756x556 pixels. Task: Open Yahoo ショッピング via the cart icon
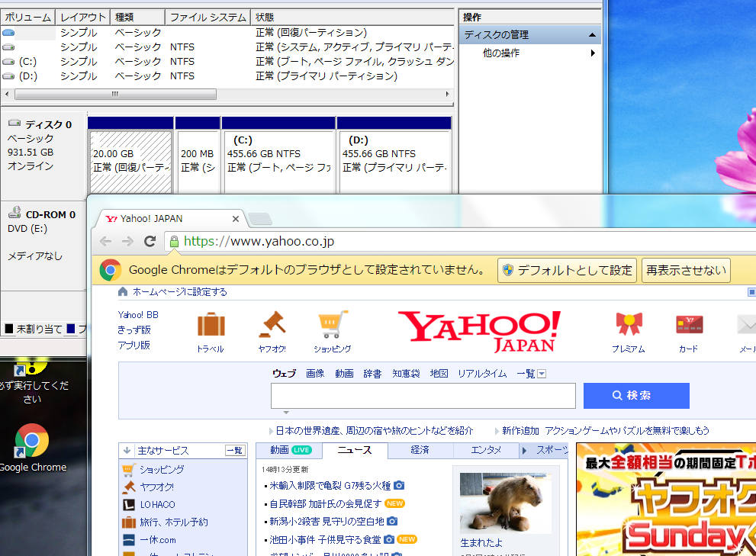click(332, 325)
